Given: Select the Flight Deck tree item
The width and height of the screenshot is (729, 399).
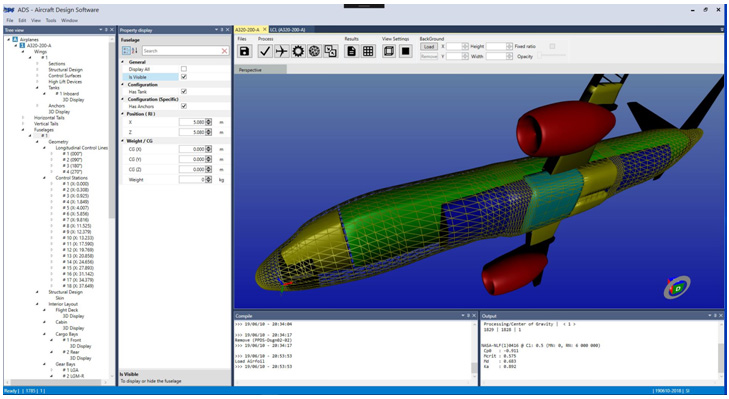Looking at the screenshot, I should click(x=67, y=310).
